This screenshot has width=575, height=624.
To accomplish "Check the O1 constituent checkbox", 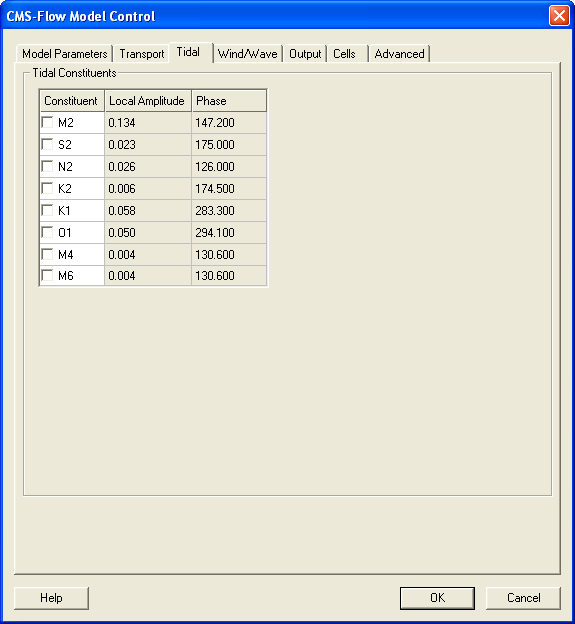I will pos(47,232).
